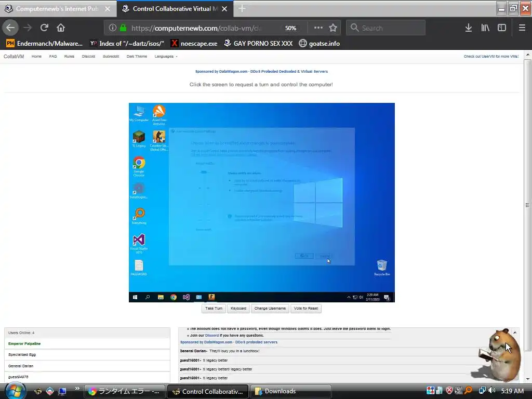The image size is (532, 399).
Task: Expand the Languages dropdown
Action: [166, 56]
